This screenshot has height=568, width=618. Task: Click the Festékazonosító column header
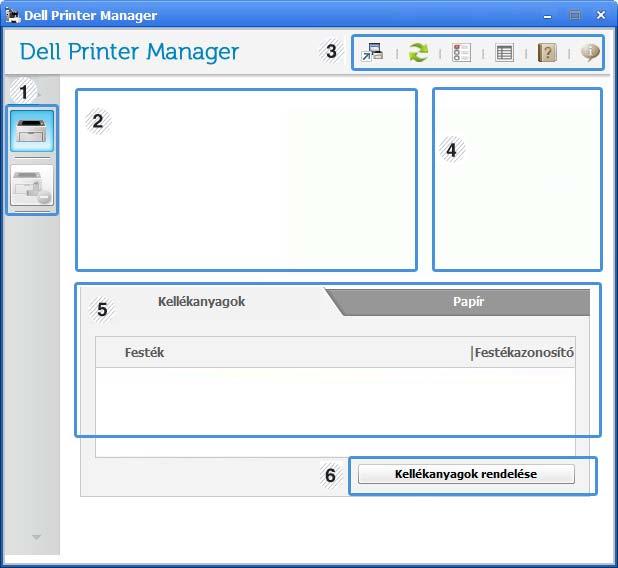point(524,352)
